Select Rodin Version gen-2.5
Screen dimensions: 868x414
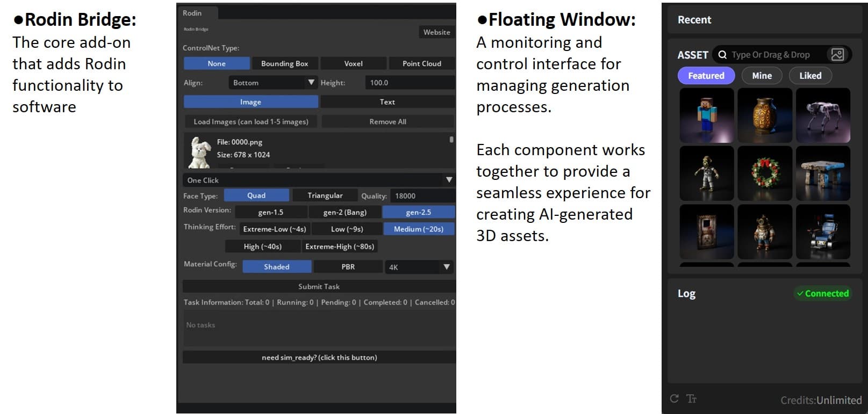[x=419, y=212]
